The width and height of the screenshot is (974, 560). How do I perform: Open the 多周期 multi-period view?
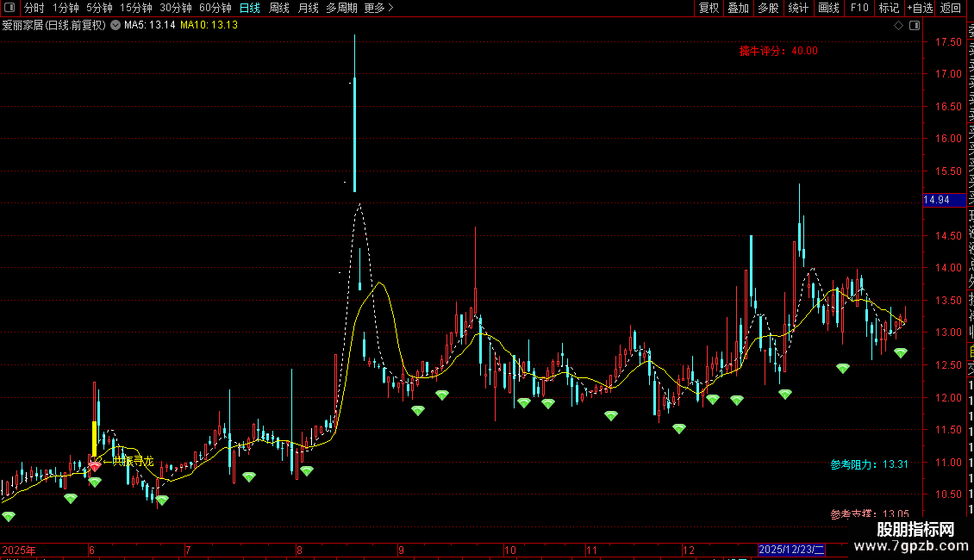click(x=341, y=8)
